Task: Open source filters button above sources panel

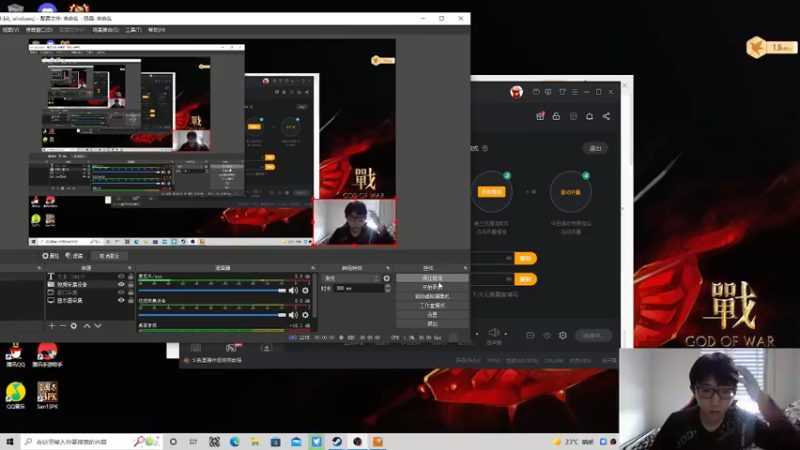Action: 74,256
